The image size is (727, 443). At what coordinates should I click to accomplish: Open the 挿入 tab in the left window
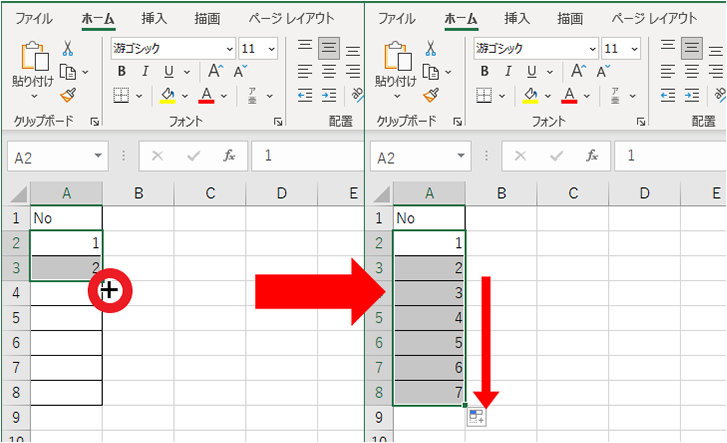155,18
